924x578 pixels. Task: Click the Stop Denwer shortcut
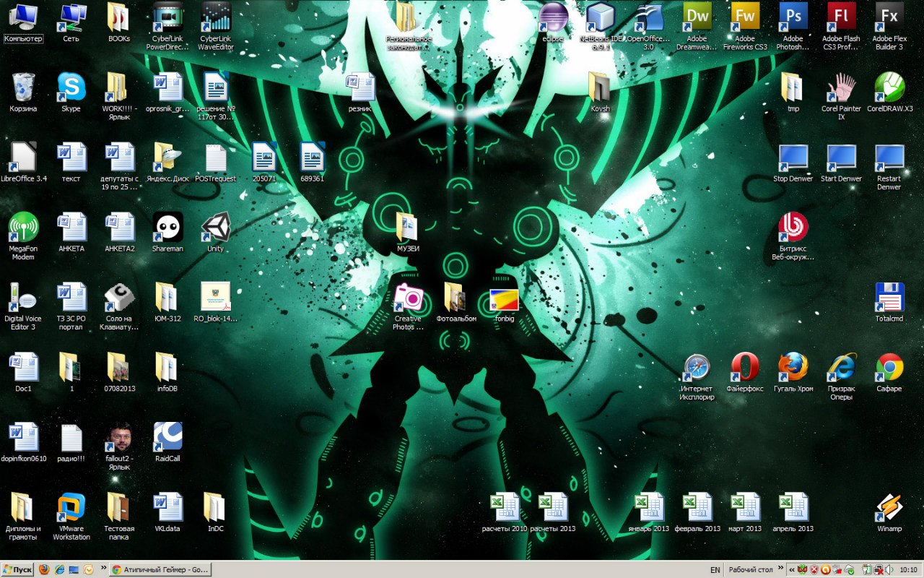point(793,163)
